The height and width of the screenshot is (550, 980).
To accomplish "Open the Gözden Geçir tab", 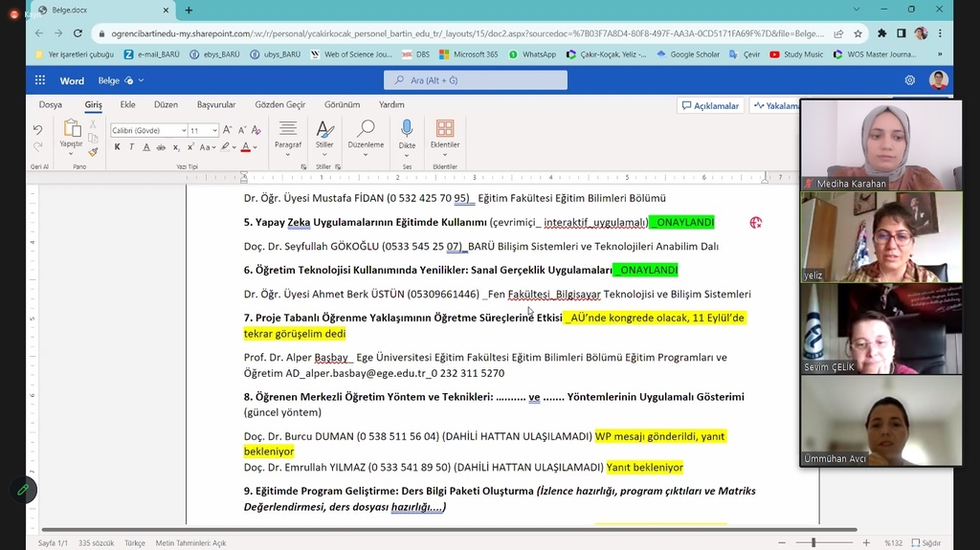I will point(280,105).
